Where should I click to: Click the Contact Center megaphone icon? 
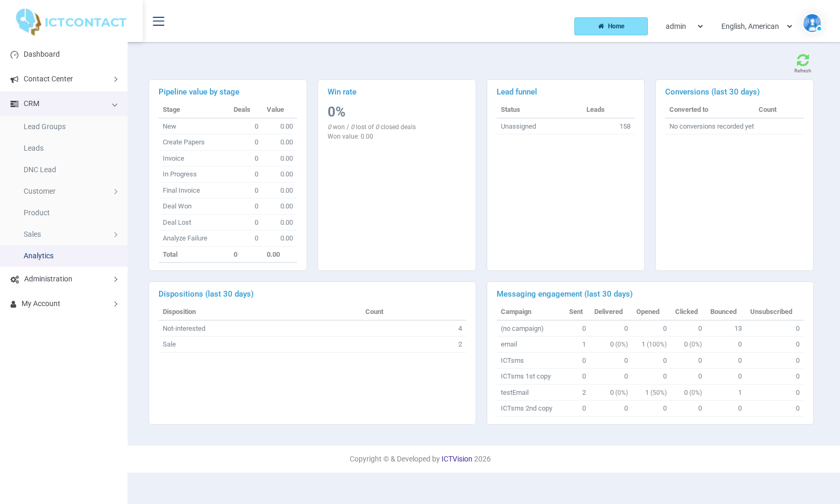[x=14, y=79]
